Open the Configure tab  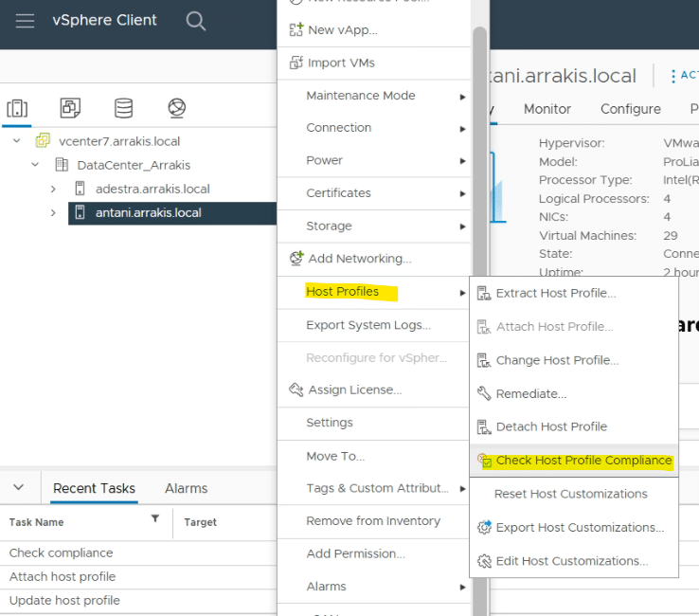[x=631, y=109]
